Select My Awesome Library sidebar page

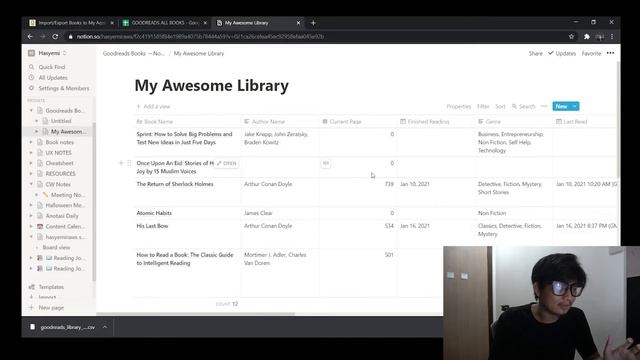click(68, 131)
